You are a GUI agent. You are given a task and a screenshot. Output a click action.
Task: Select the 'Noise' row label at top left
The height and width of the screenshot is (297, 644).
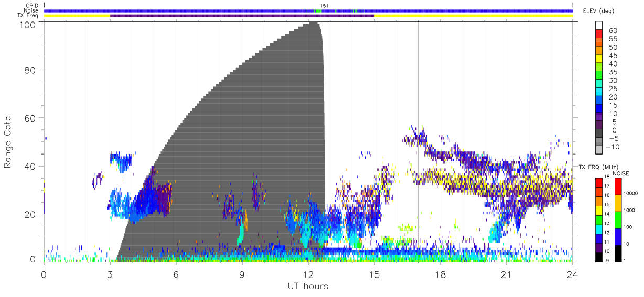click(x=32, y=10)
